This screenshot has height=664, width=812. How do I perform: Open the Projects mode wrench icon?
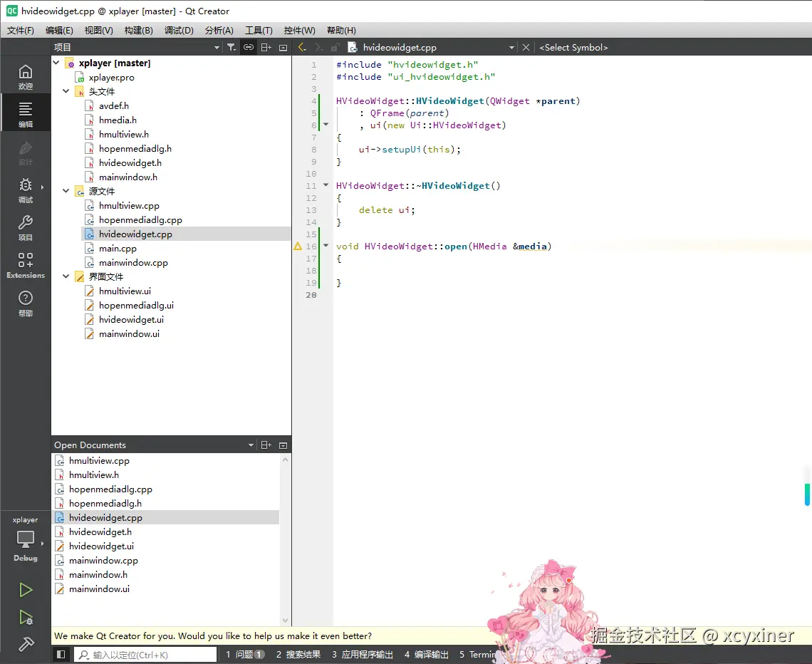pyautogui.click(x=26, y=227)
